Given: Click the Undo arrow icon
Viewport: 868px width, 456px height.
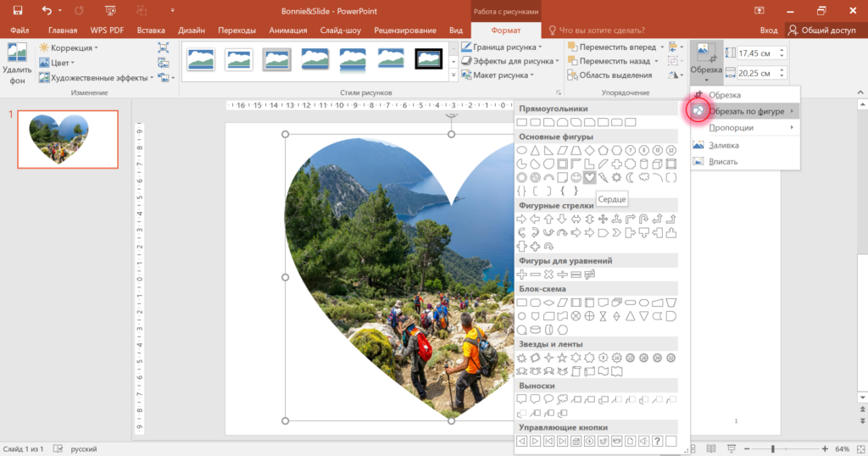Looking at the screenshot, I should [47, 10].
